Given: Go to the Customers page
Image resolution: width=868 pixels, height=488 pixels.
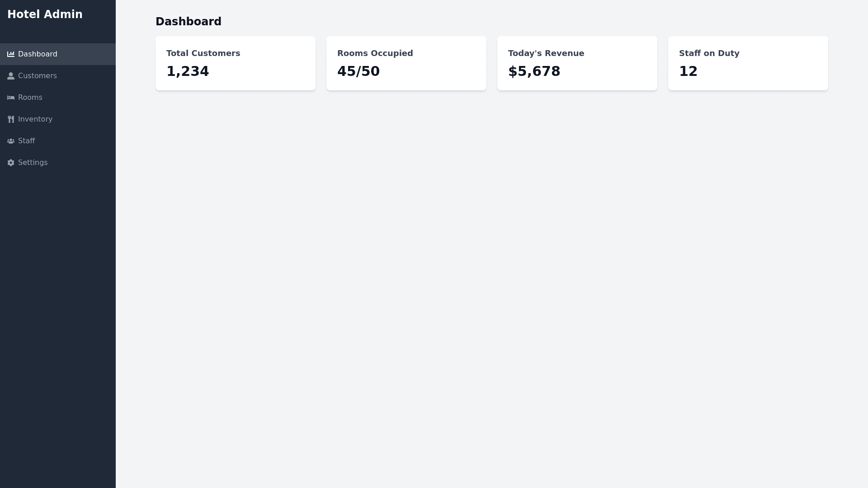Looking at the screenshot, I should (x=38, y=76).
